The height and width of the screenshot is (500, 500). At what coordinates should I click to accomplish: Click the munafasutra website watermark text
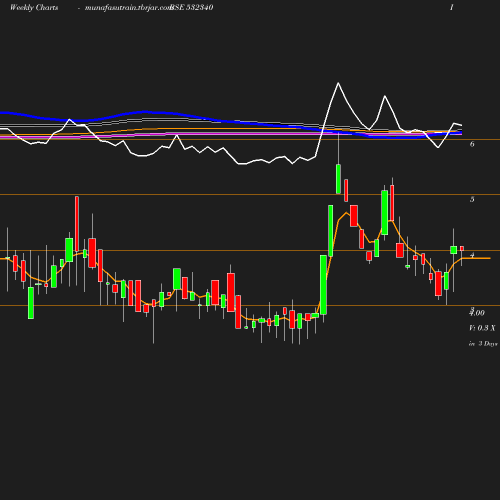tap(128, 8)
